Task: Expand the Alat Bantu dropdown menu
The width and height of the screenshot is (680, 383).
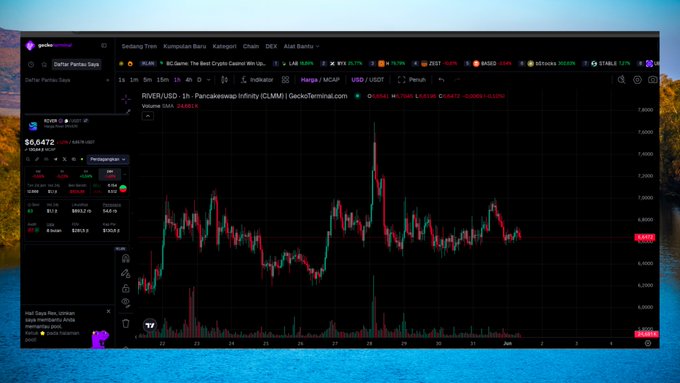Action: point(301,46)
